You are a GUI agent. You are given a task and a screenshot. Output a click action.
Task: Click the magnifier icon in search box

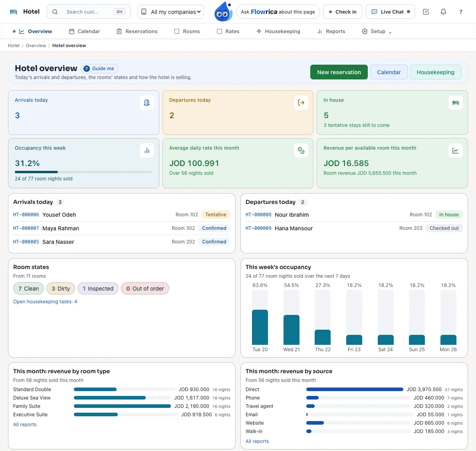point(55,12)
